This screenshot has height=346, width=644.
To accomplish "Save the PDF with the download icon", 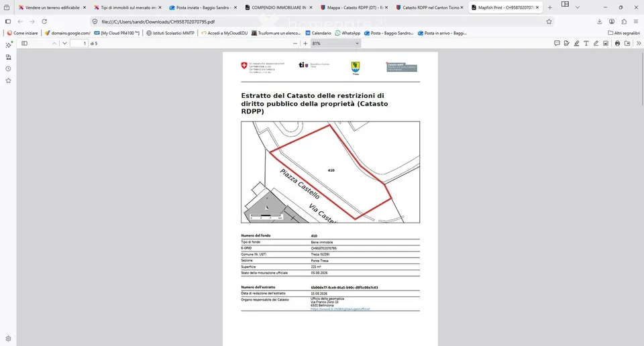I will (x=627, y=43).
